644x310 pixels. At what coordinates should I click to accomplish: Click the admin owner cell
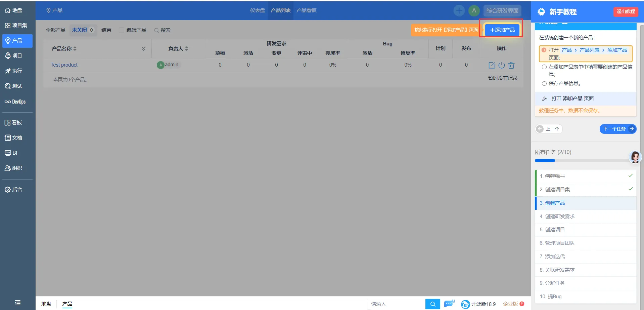[x=168, y=65]
